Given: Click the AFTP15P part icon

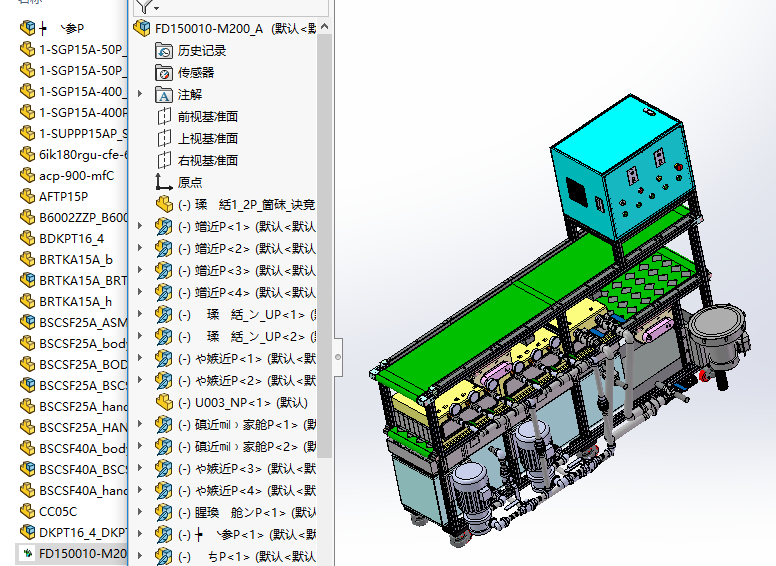Looking at the screenshot, I should pos(28,196).
